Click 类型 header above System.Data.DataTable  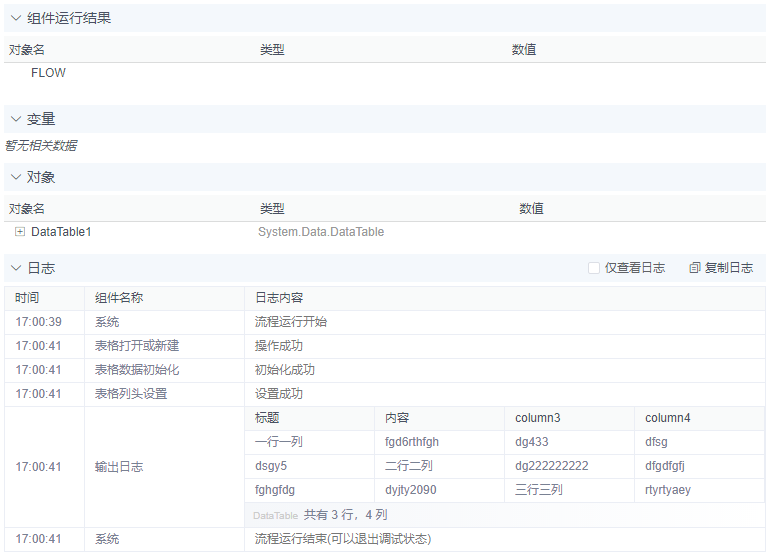(x=272, y=209)
